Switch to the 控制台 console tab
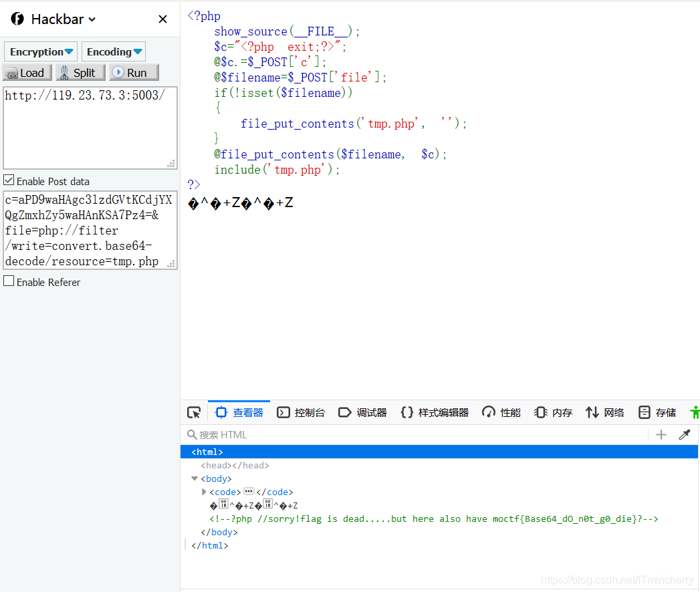Screen dimensions: 700x592 301,412
